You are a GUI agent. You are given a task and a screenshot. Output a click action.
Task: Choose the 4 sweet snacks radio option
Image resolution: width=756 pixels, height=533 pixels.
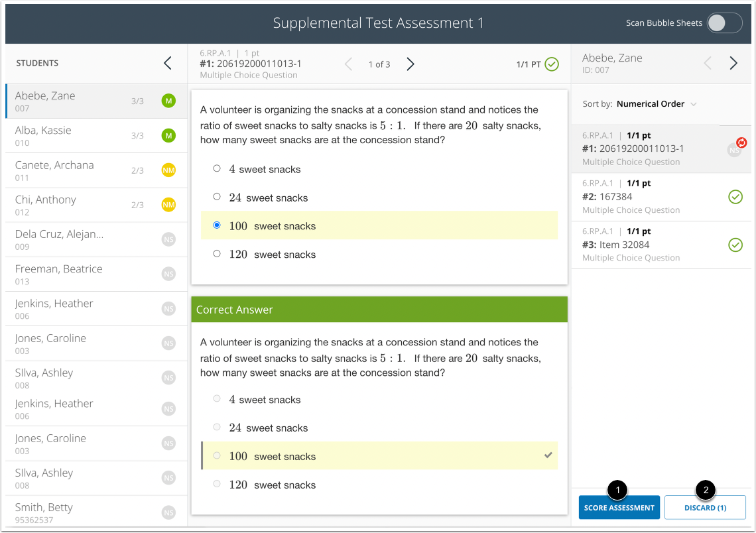(217, 168)
